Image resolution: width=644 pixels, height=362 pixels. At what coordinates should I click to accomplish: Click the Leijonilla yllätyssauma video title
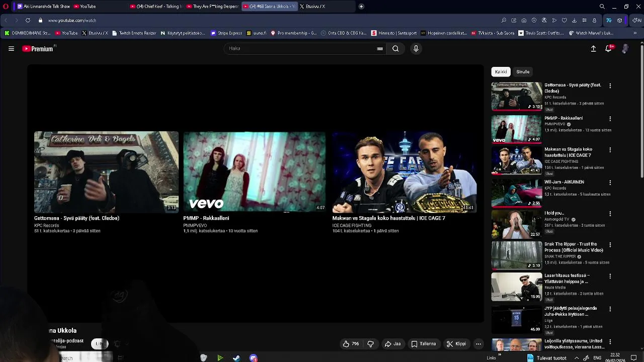(x=574, y=344)
